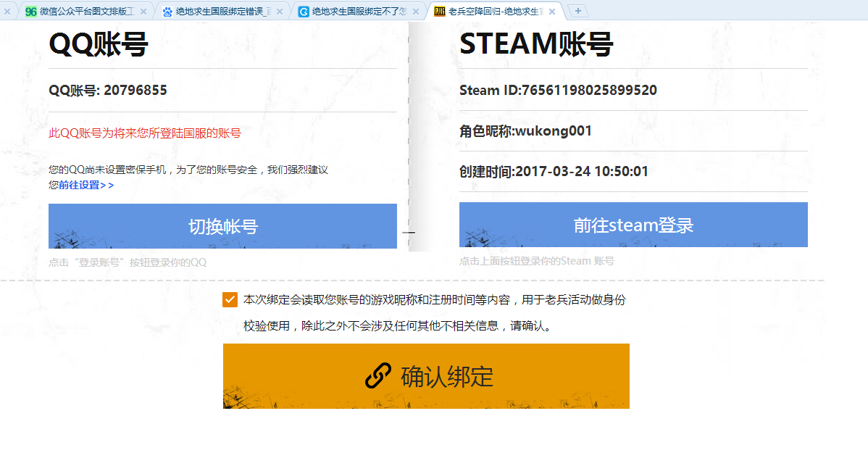Click the 确认绑定 button
868x453 pixels.
point(426,376)
